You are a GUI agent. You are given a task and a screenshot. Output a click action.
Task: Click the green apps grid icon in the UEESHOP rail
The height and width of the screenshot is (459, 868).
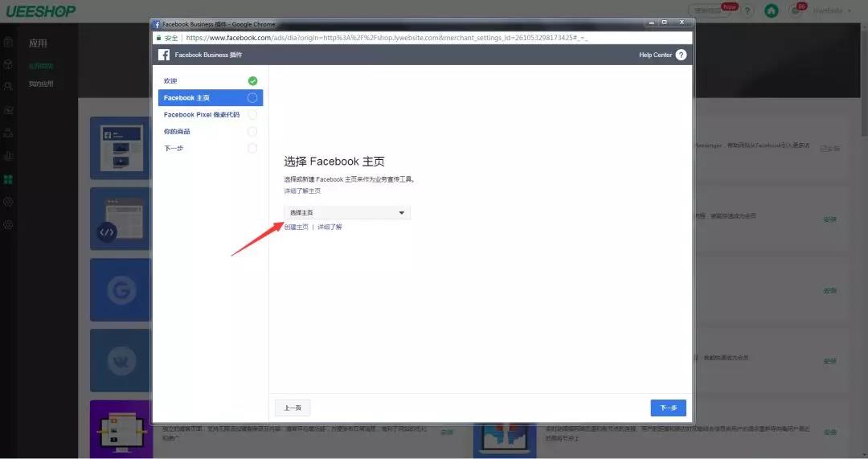coord(8,179)
